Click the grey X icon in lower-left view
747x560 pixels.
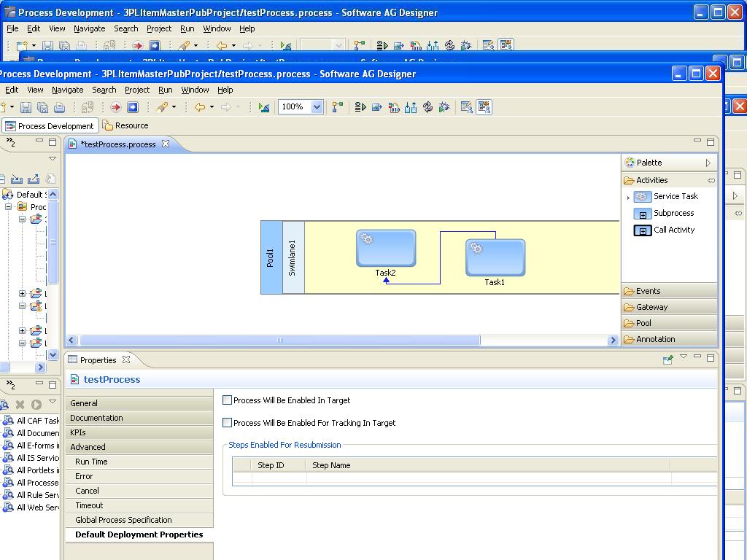pos(20,405)
